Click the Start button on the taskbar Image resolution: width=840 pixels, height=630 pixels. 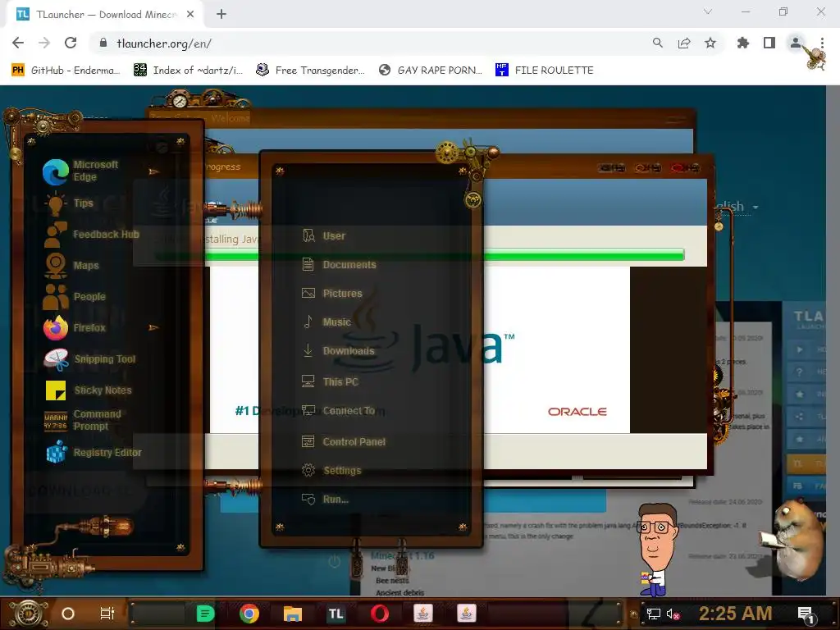[x=28, y=614]
